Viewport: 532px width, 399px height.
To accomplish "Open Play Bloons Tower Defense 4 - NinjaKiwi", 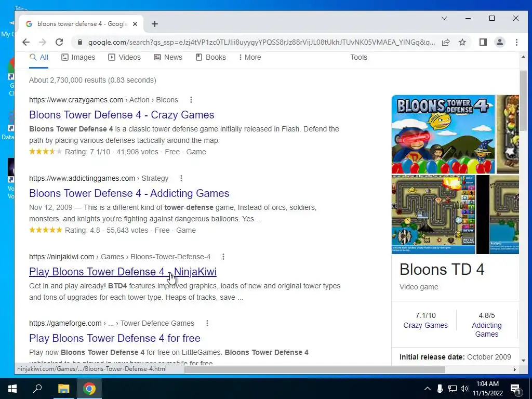I will point(123,272).
